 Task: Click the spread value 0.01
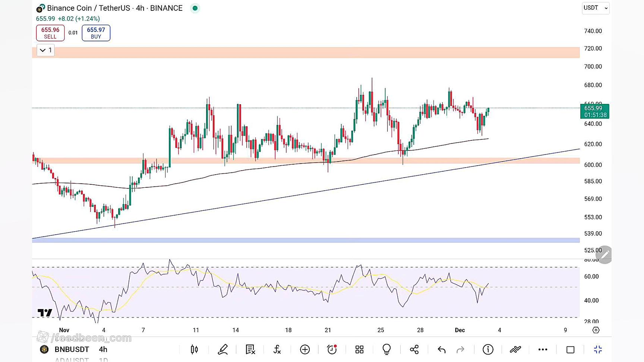coord(73,33)
